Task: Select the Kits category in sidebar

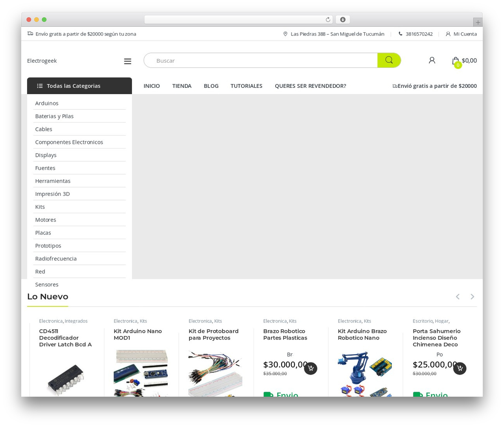Action: click(40, 207)
